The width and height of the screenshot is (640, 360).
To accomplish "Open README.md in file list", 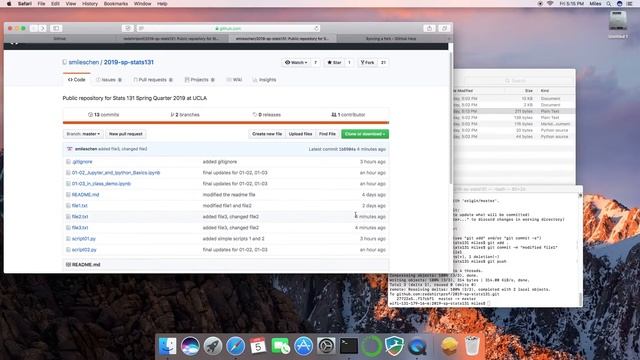I will [x=85, y=195].
